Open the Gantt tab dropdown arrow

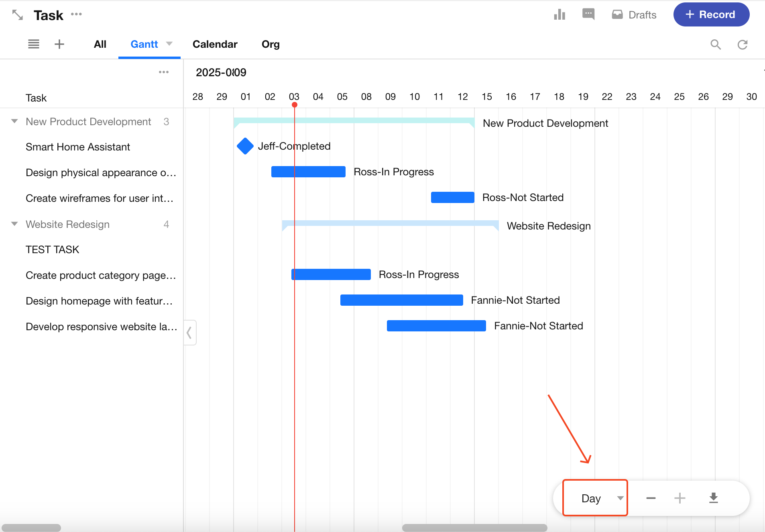169,44
